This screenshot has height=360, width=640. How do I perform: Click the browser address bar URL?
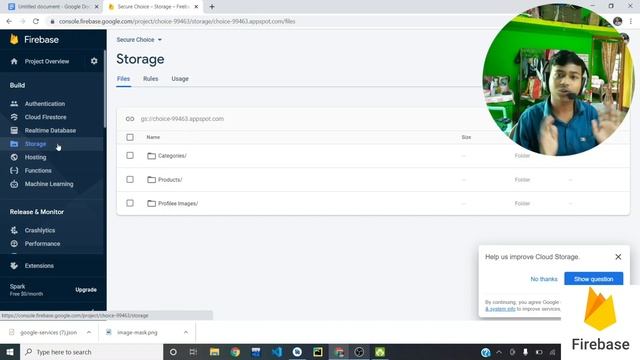(x=177, y=21)
